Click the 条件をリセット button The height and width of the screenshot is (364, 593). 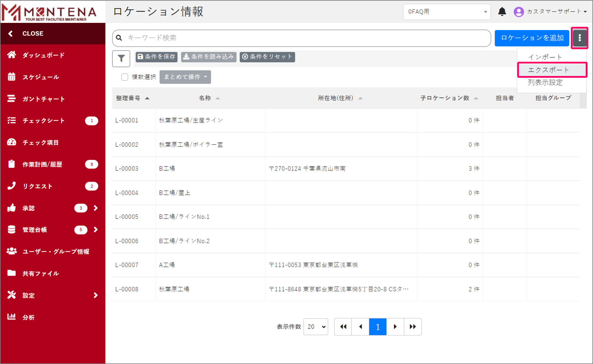pos(267,57)
